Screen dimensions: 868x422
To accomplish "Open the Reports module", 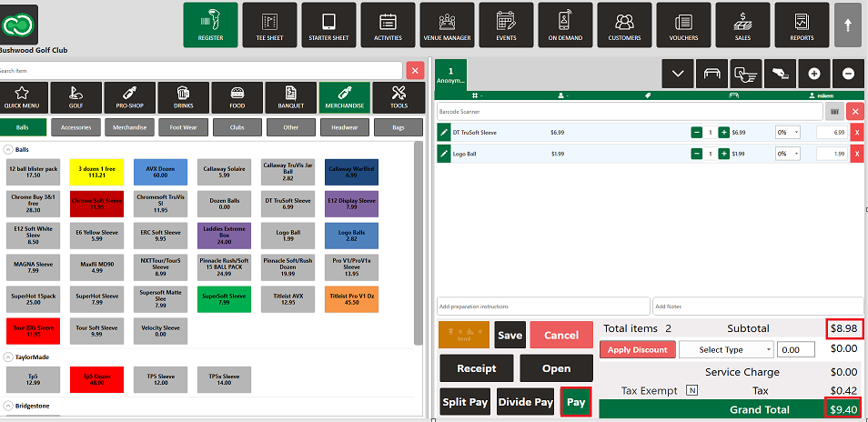I will pyautogui.click(x=802, y=25).
